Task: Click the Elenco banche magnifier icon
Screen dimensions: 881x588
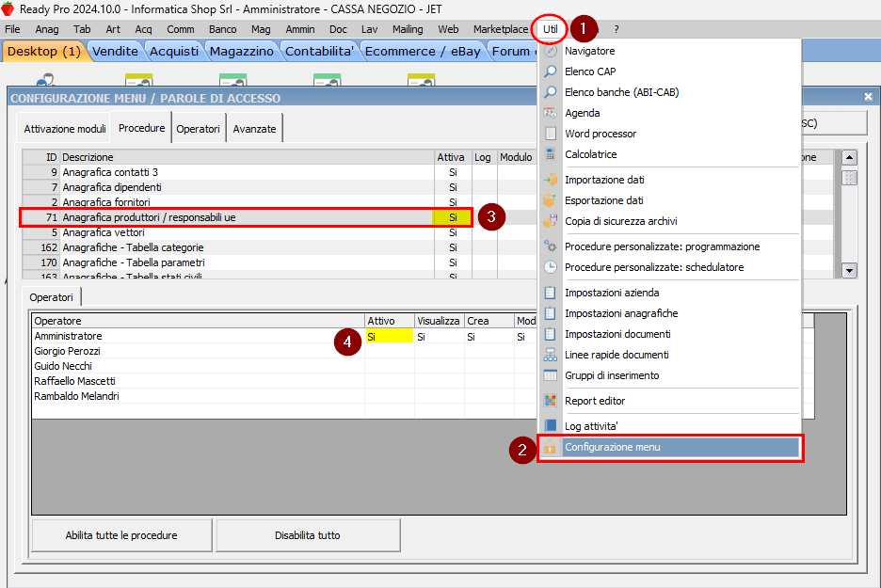Action: pyautogui.click(x=551, y=92)
